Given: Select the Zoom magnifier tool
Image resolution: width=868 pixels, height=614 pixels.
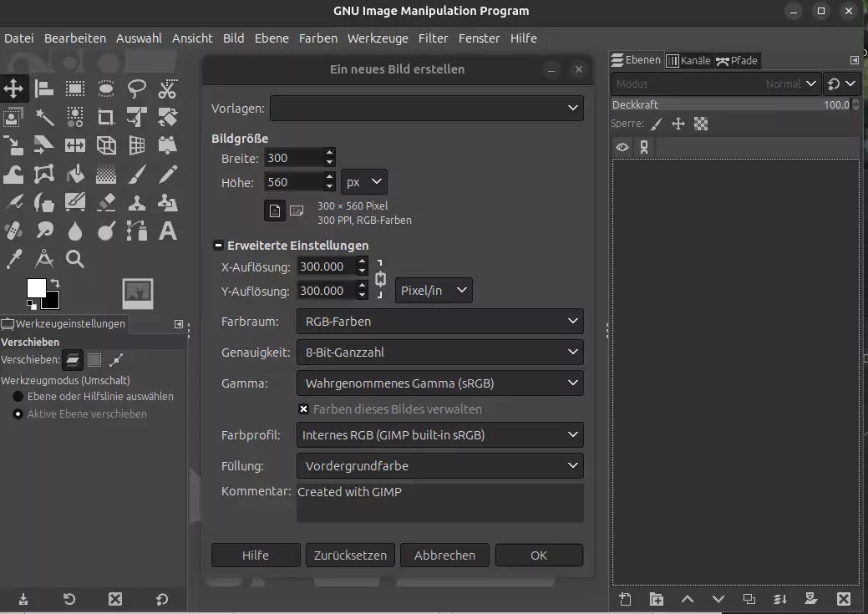Looking at the screenshot, I should 75,259.
